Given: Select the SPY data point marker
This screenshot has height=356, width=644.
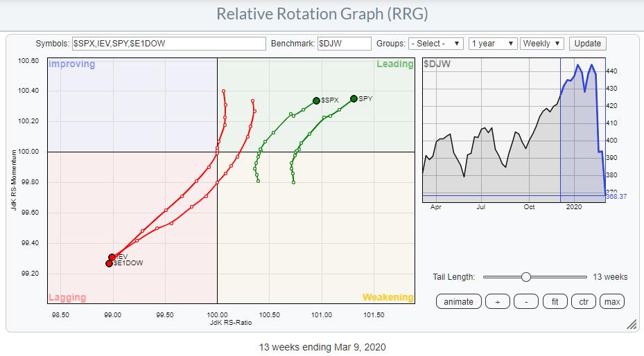Looking at the screenshot, I should pyautogui.click(x=354, y=98).
